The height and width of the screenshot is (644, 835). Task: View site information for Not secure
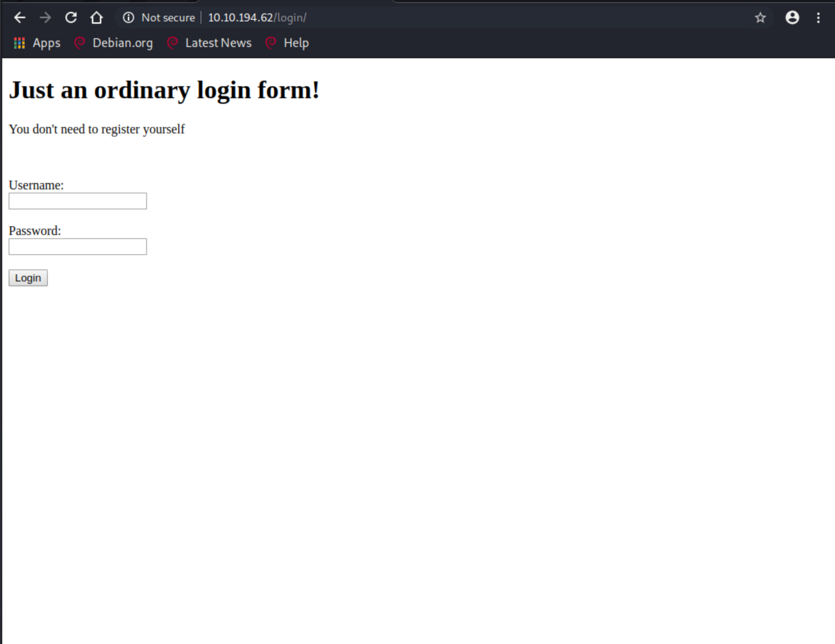click(129, 18)
